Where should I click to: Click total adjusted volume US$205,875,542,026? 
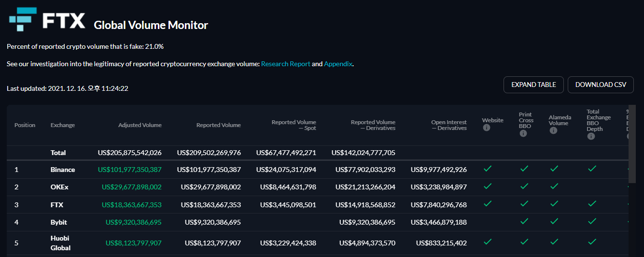point(130,153)
